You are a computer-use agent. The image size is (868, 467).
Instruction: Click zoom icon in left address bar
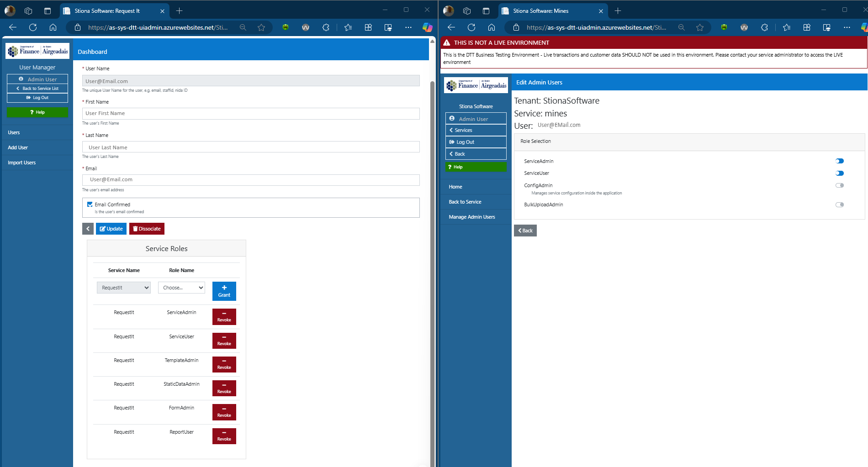tap(243, 27)
